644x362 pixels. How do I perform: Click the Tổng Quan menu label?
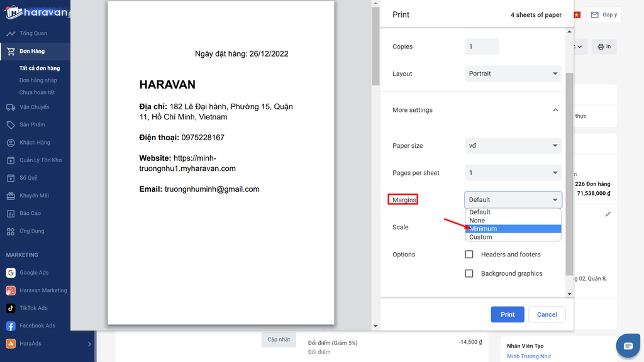33,33
